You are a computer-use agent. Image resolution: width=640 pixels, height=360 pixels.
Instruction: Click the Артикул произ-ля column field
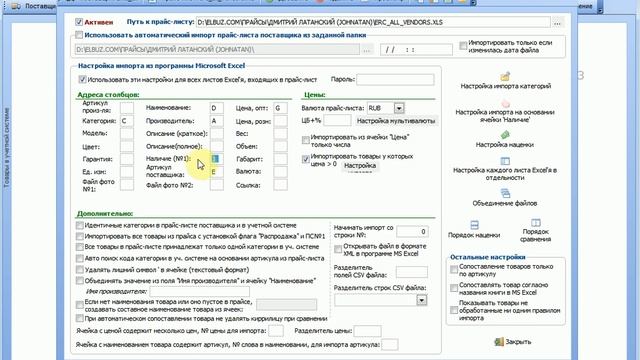pyautogui.click(x=127, y=108)
